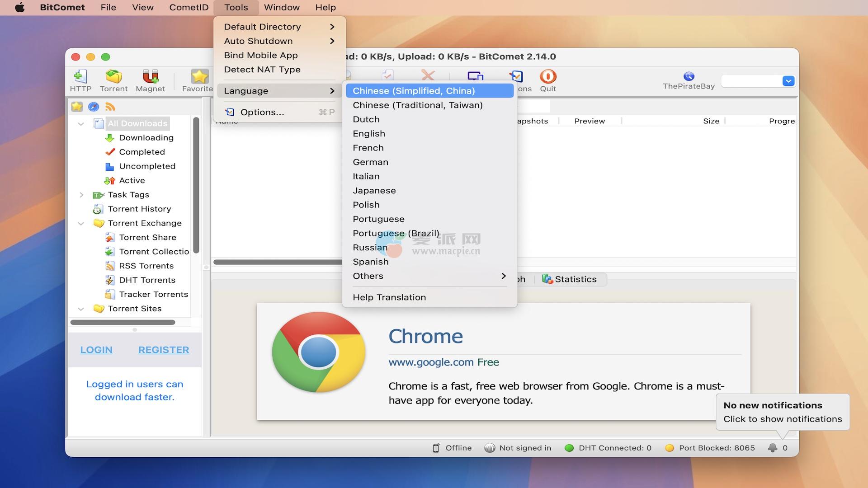Viewport: 868px width, 488px height.
Task: Choose Japanese from language list
Action: (429, 191)
